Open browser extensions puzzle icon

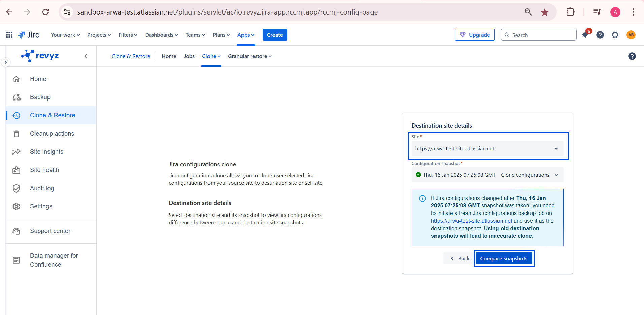click(570, 12)
